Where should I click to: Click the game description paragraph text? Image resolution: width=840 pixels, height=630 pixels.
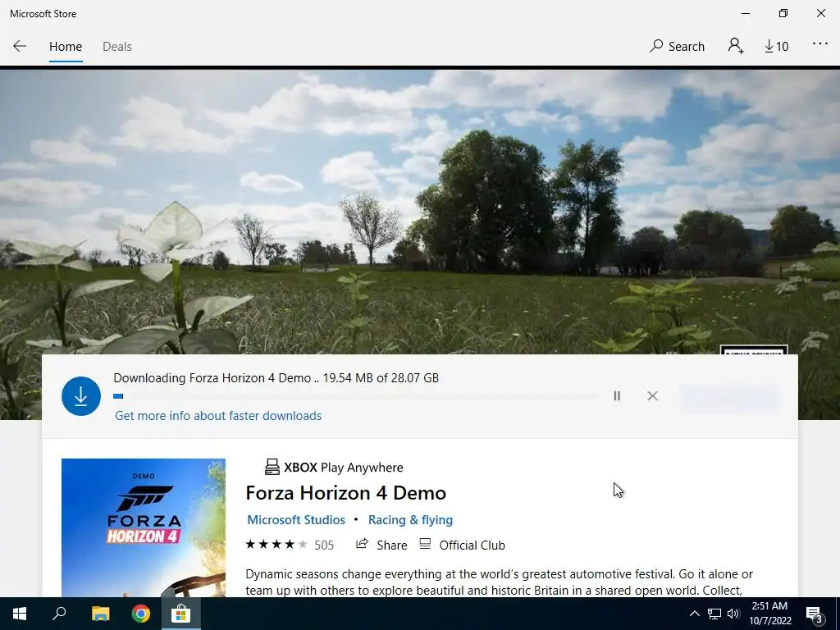coord(499,582)
